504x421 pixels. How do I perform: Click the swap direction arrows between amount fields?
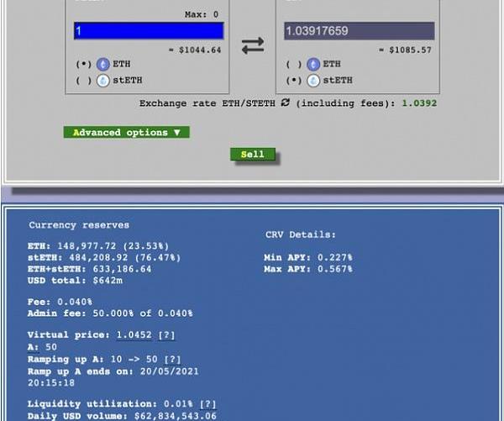click(253, 47)
